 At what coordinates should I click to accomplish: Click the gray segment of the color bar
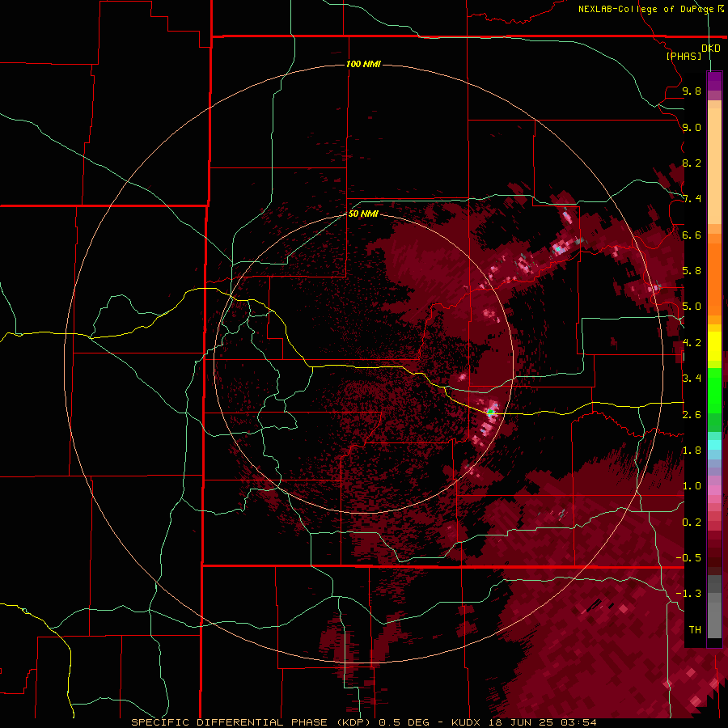click(x=714, y=607)
